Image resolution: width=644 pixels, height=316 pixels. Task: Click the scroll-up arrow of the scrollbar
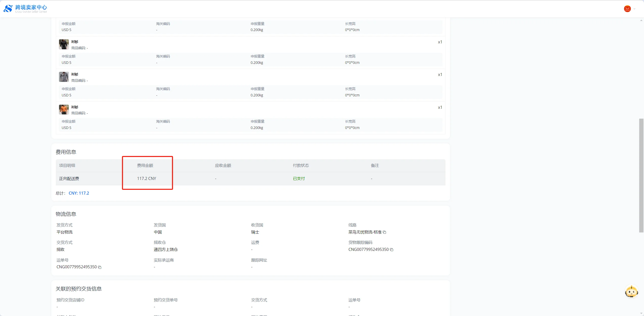click(x=641, y=20)
